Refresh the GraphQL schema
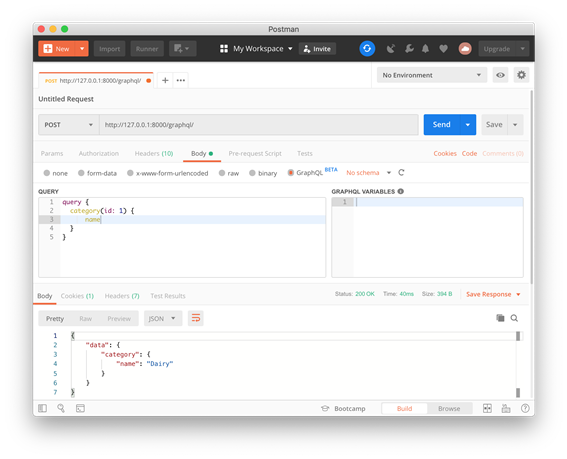Screen dimensions: 567x459 coord(401,173)
